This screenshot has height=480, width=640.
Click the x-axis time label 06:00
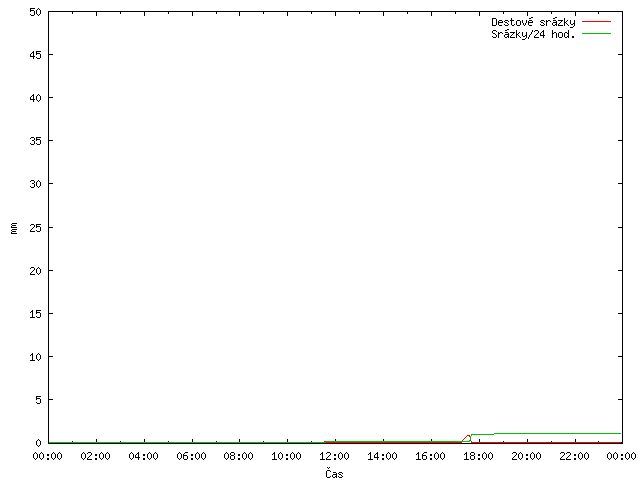[191, 456]
